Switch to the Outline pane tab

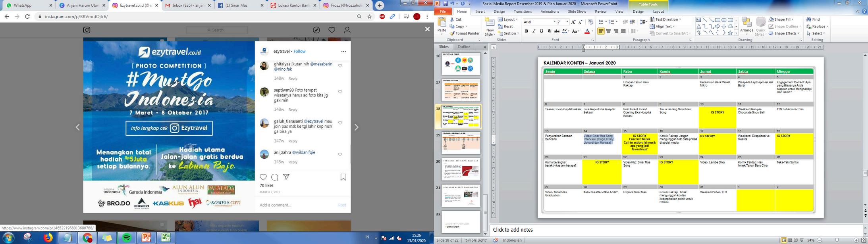pyautogui.click(x=464, y=47)
